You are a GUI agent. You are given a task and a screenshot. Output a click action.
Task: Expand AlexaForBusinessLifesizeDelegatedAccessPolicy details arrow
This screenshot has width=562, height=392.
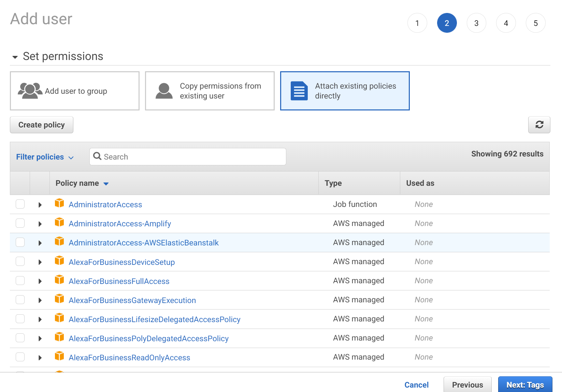(40, 319)
